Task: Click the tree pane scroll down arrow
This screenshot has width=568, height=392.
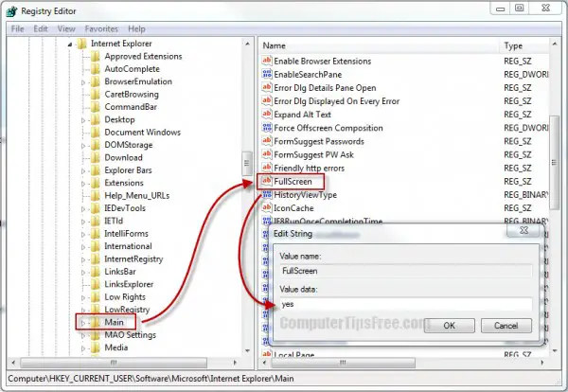Action: (x=247, y=350)
